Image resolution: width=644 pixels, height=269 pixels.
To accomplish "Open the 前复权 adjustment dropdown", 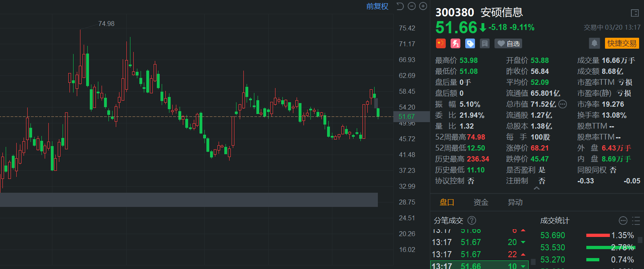I will tap(377, 6).
